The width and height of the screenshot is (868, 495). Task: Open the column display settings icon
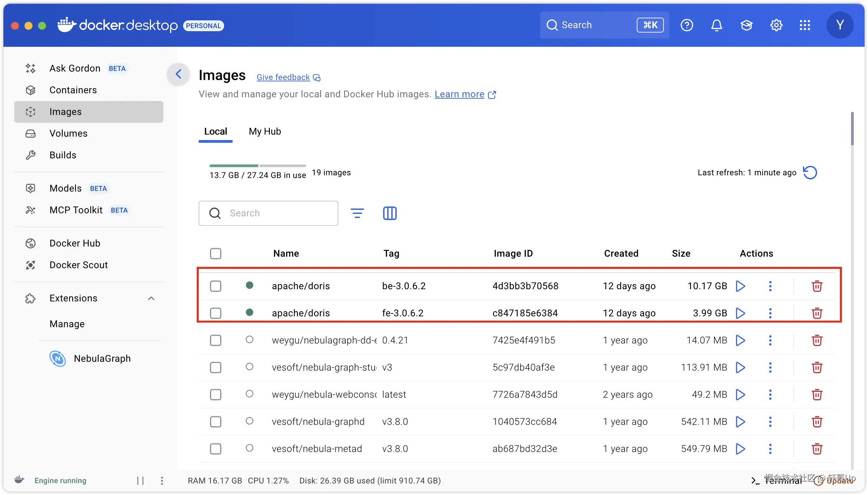point(390,213)
